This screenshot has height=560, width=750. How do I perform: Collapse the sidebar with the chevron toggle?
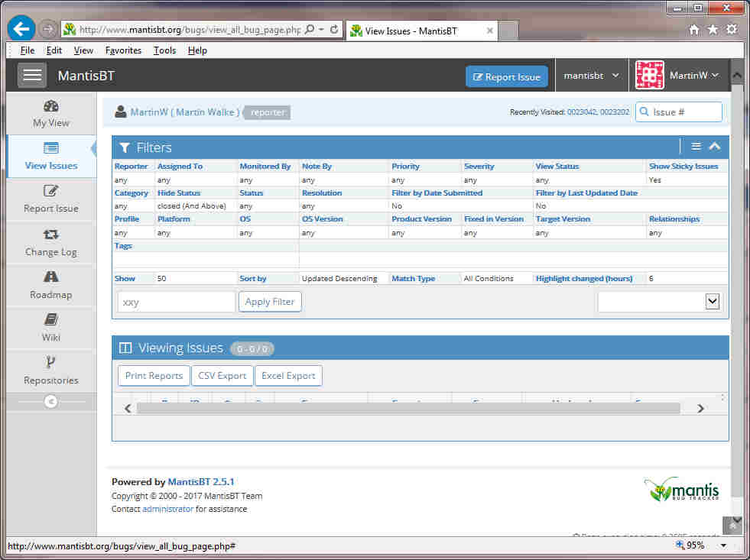click(x=51, y=401)
